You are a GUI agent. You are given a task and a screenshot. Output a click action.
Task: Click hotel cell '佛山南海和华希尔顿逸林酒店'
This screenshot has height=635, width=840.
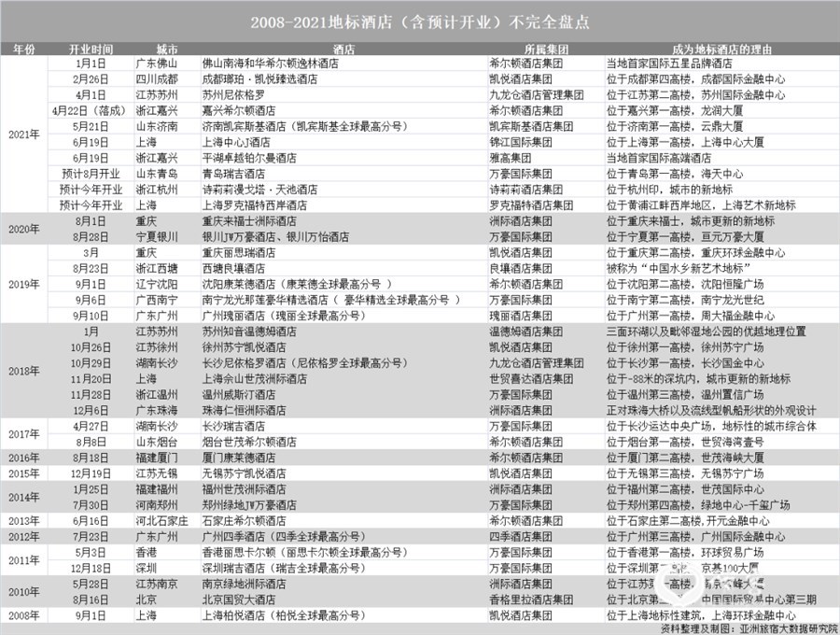click(x=270, y=63)
